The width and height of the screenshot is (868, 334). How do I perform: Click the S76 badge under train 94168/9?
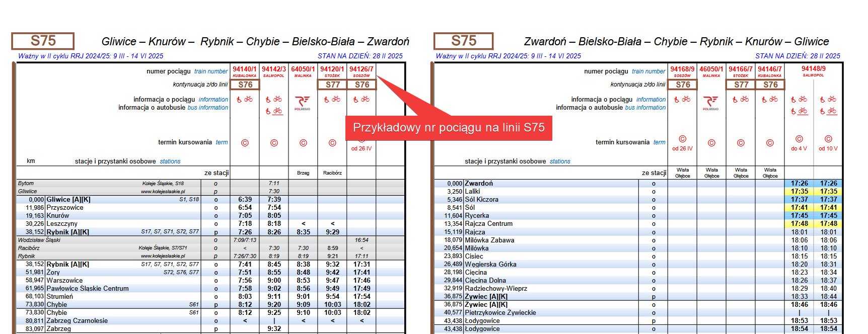click(683, 85)
